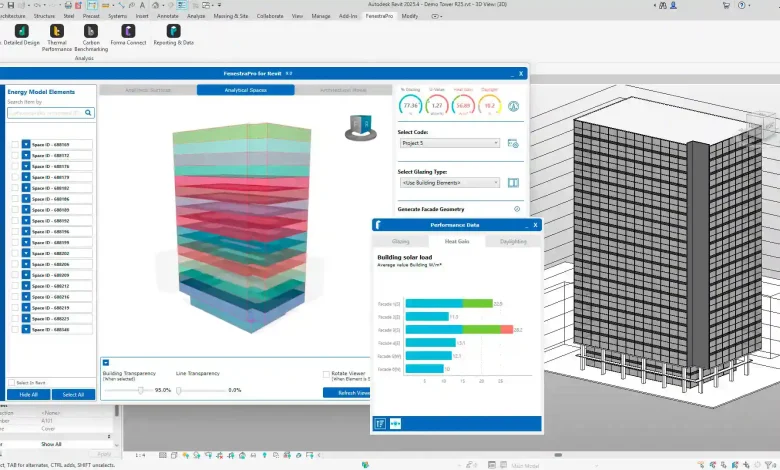Open the Glazing tab in Performance Data
The image size is (780, 470).
click(x=400, y=241)
